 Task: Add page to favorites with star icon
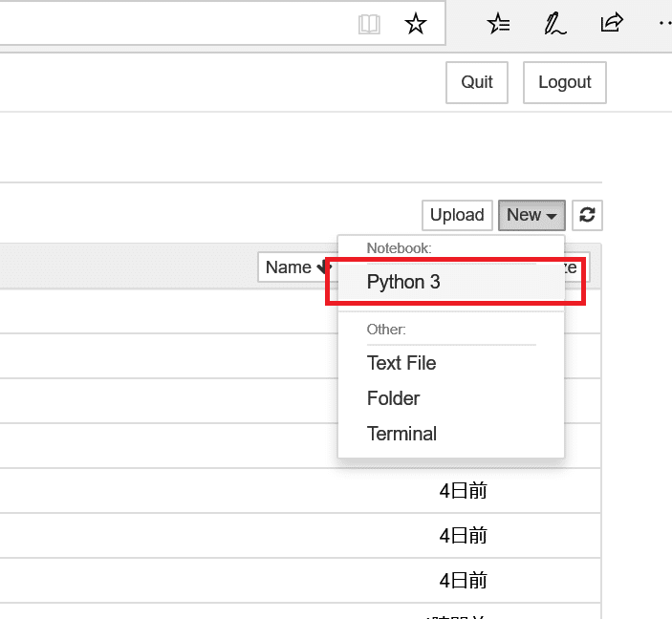[x=416, y=24]
